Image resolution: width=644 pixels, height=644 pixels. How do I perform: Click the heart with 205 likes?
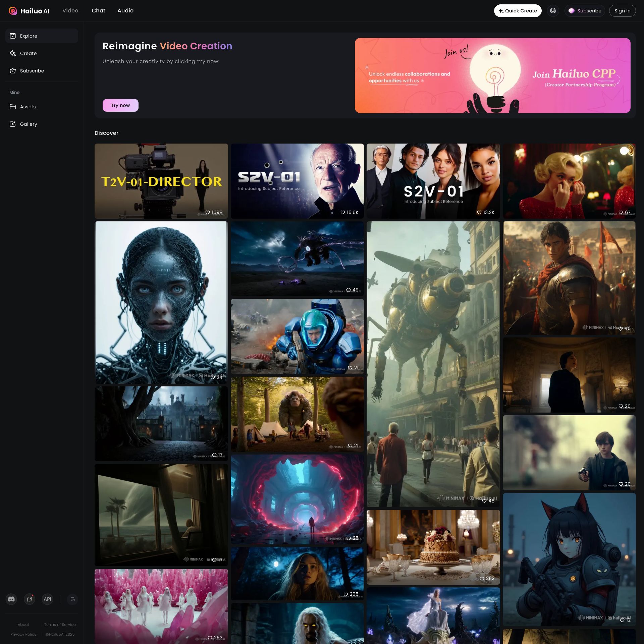(x=346, y=594)
